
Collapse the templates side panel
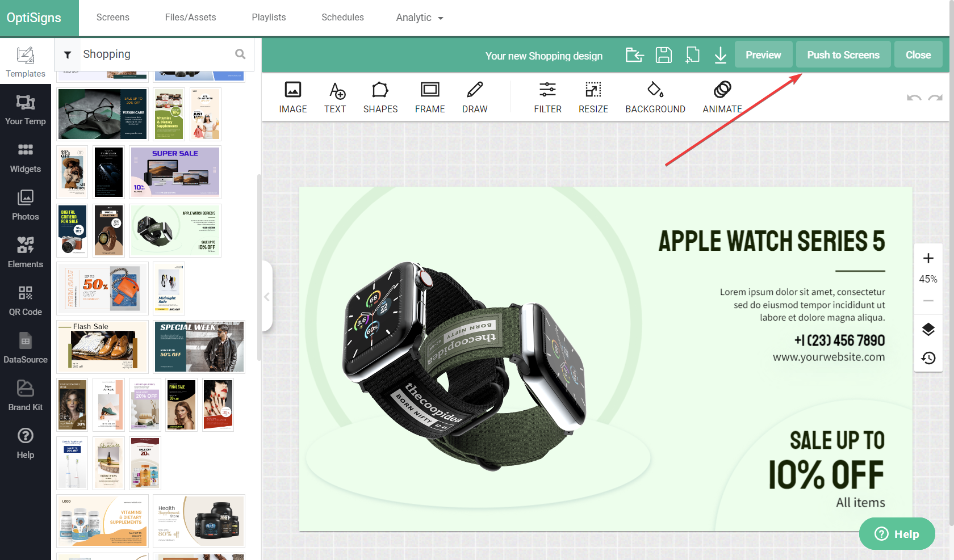267,297
